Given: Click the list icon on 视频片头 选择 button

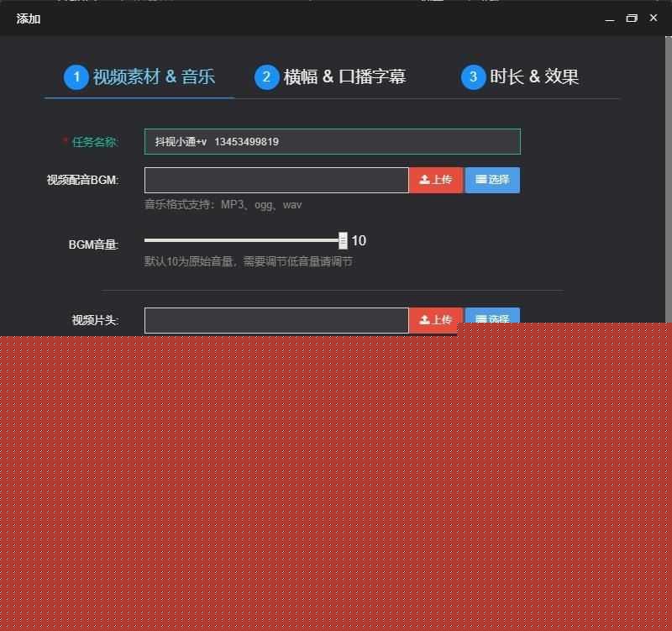Looking at the screenshot, I should pyautogui.click(x=480, y=319).
